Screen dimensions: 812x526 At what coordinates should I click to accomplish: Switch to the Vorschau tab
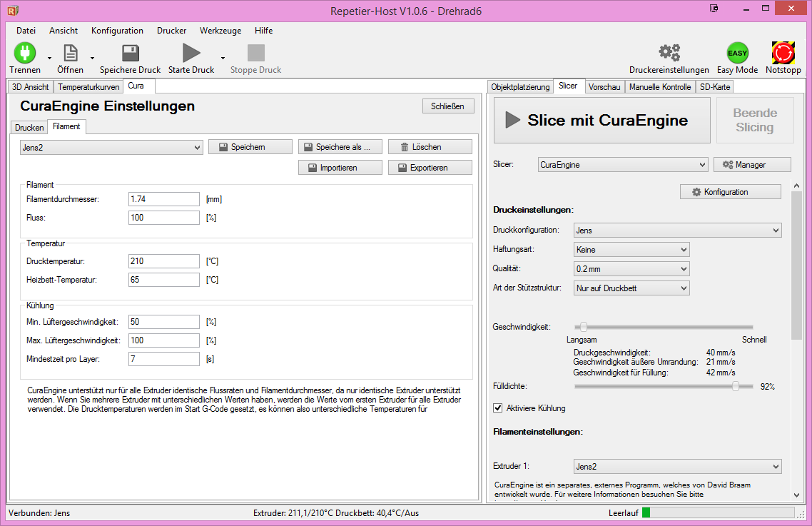point(604,86)
